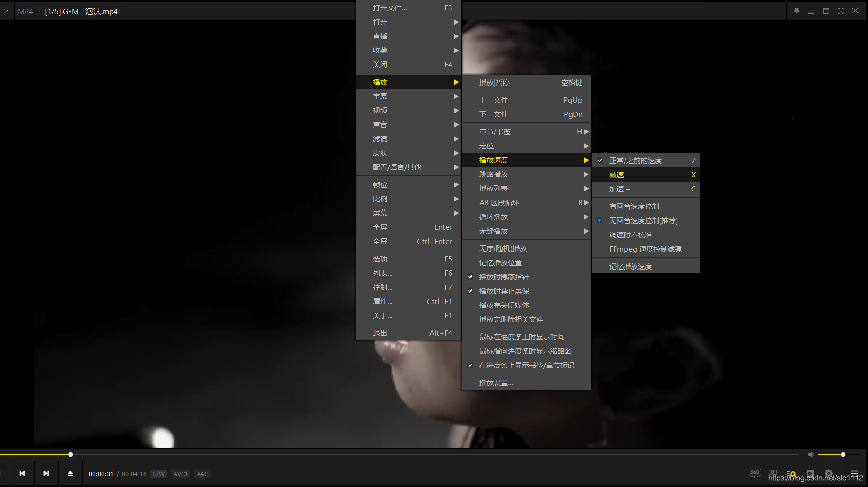
Task: Enable 播放完删除相关文件 option
Action: click(527, 320)
